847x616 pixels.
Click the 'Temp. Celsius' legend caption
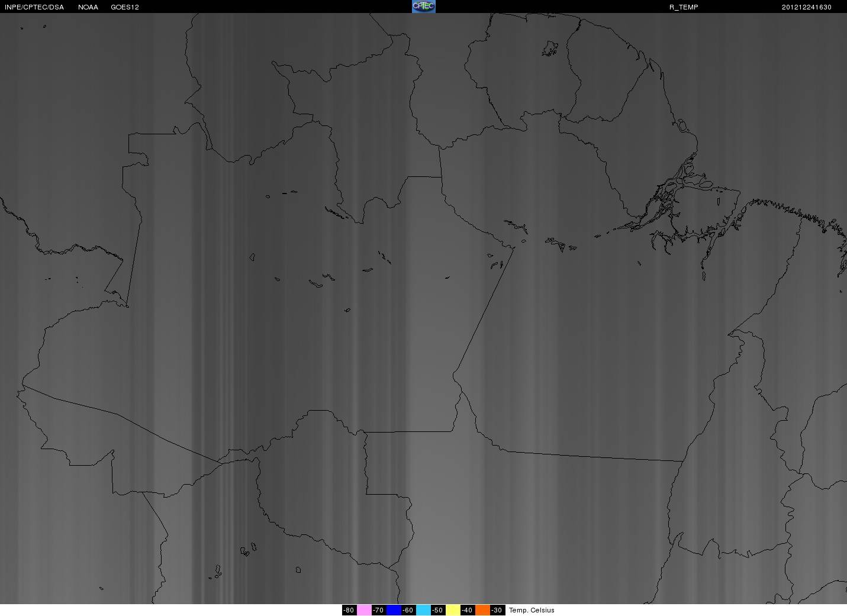click(532, 610)
